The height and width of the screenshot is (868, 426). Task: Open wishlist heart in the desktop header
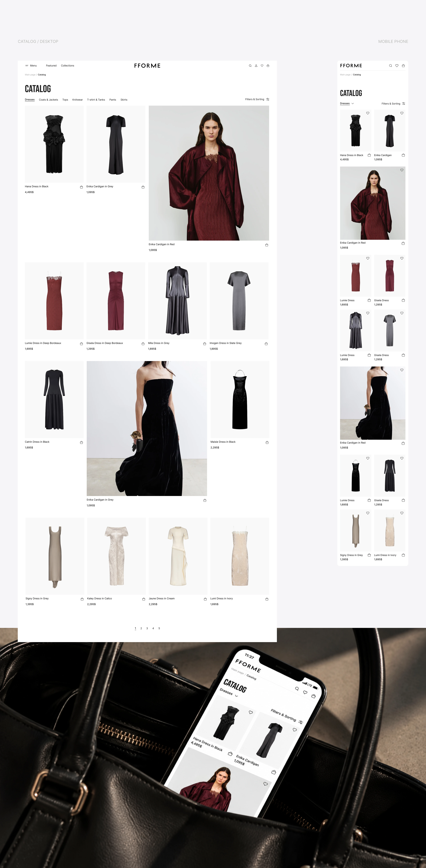[262, 66]
